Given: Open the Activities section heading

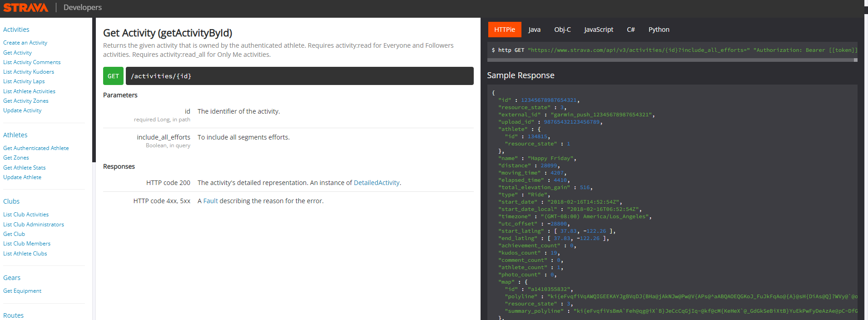Looking at the screenshot, I should pyautogui.click(x=16, y=30).
